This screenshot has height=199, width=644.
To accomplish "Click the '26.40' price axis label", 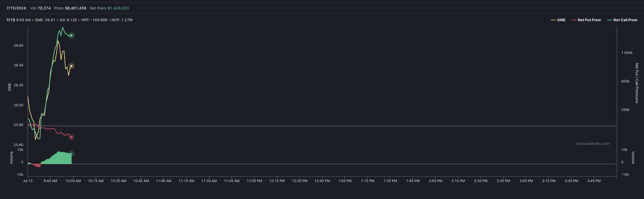I will [18, 65].
